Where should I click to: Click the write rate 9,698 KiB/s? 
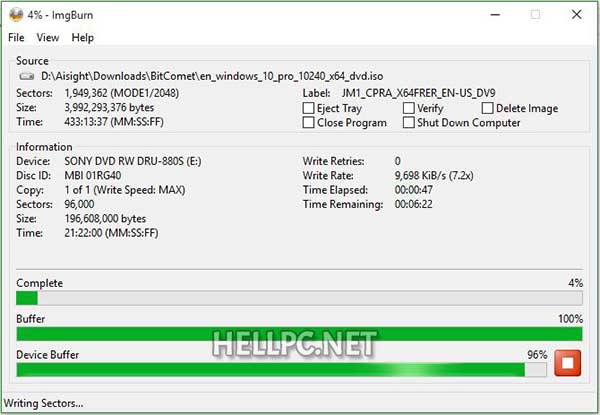click(434, 176)
